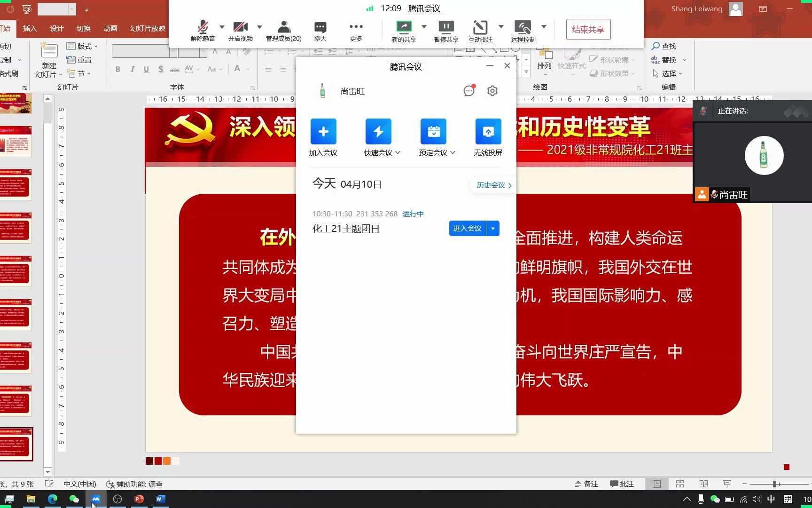This screenshot has height=508, width=812.
Task: Click Join Meeting icon in Tencent Meeting
Action: point(323,132)
